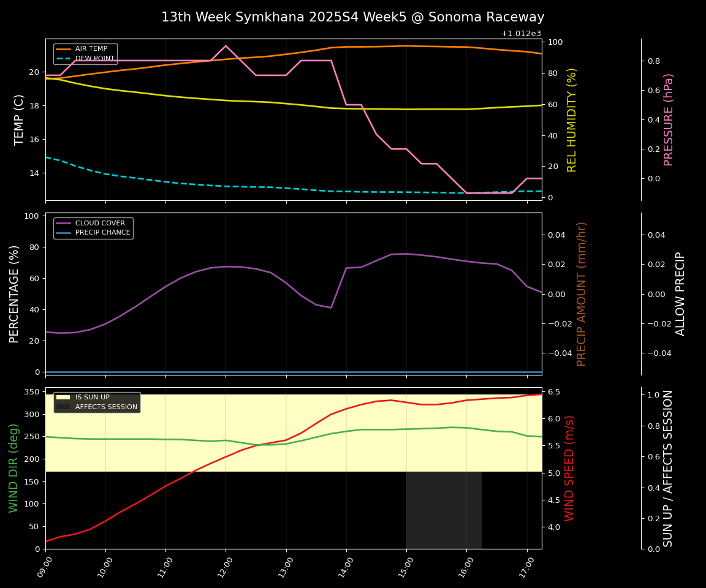The width and height of the screenshot is (706, 588).
Task: Click the pink pressure curve peak near 12:00
Action: pos(226,45)
